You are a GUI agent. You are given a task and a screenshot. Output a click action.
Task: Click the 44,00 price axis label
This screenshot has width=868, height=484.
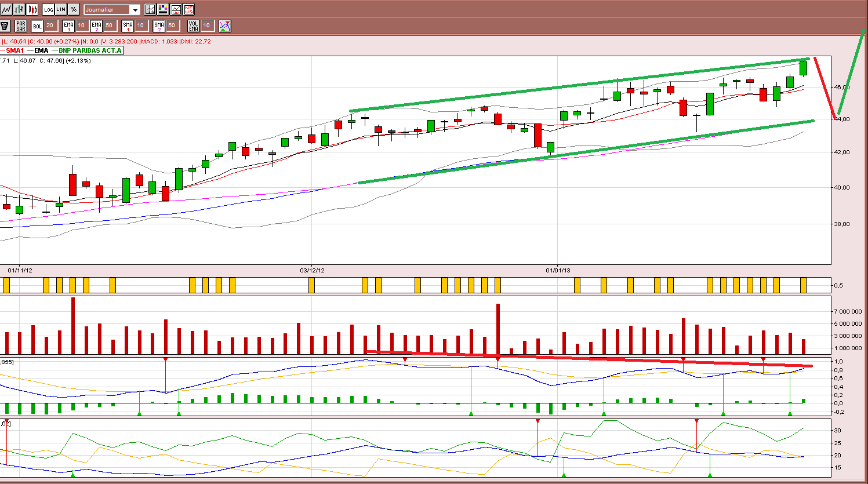[842, 119]
